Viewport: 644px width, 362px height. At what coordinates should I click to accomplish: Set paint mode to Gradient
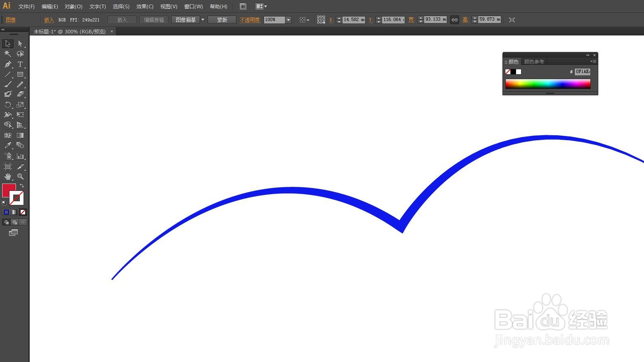click(x=14, y=212)
